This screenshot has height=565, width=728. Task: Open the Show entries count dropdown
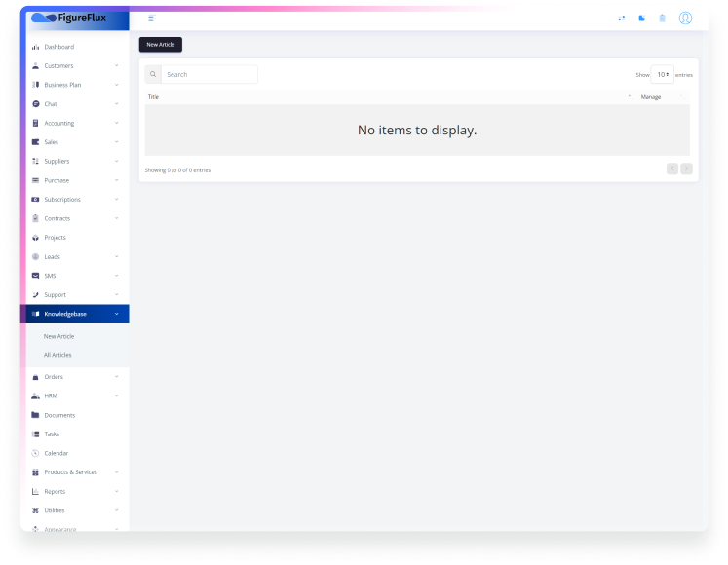[x=662, y=74]
